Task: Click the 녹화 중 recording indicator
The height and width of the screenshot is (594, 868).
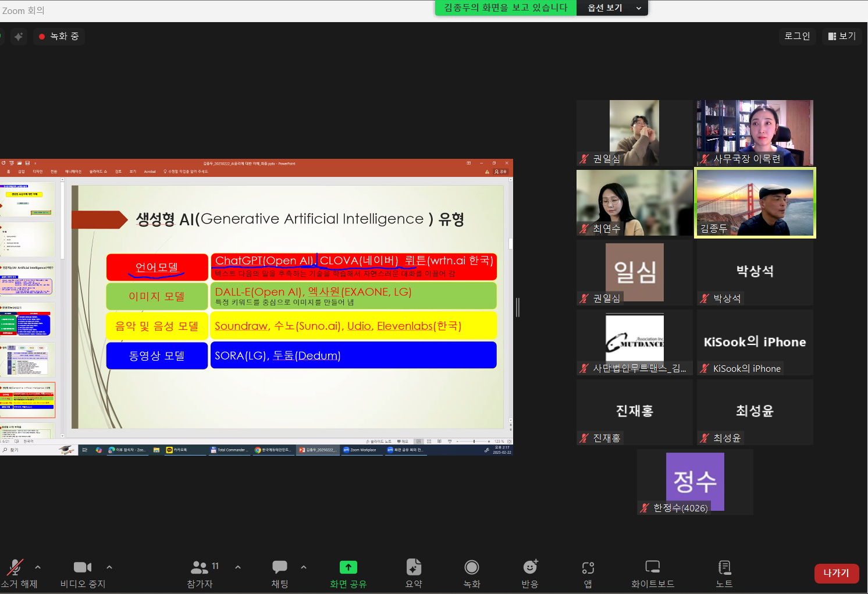Action: coord(59,36)
